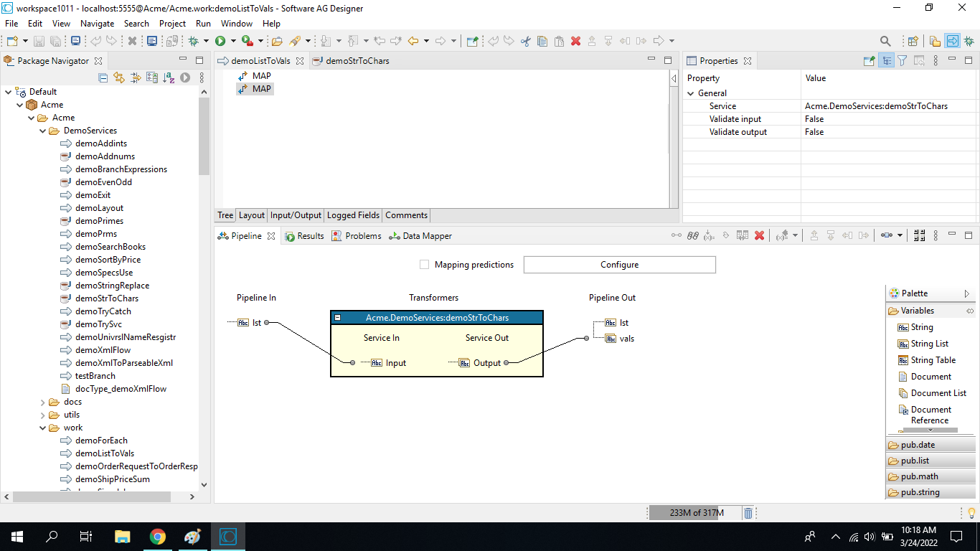Viewport: 980px width, 551px height.
Task: Collapse the work folder
Action: pos(42,428)
